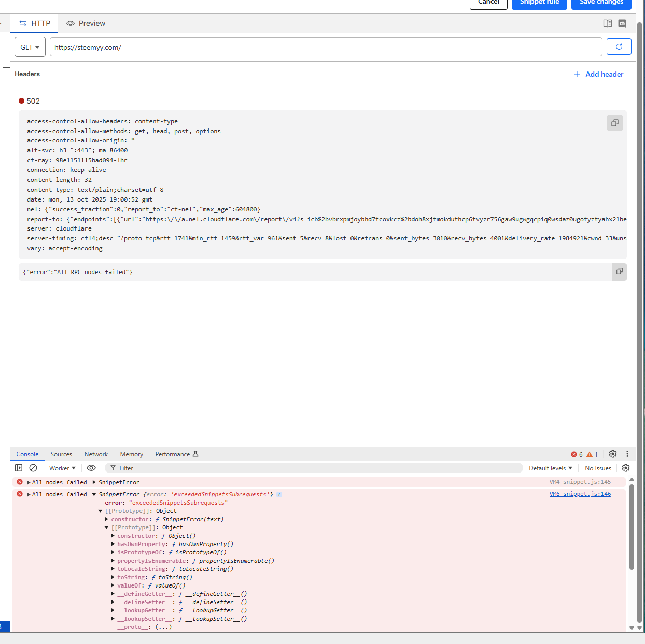
Task: Click the plus icon beside Add header
Action: coord(577,74)
